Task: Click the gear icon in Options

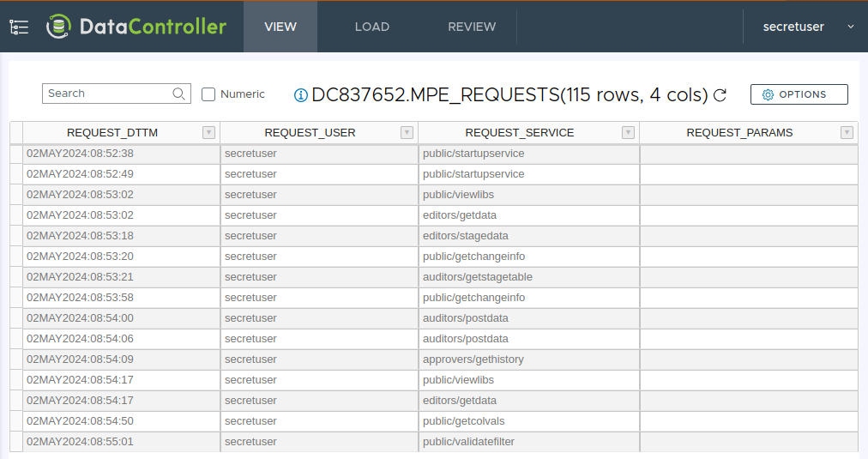Action: tap(768, 94)
